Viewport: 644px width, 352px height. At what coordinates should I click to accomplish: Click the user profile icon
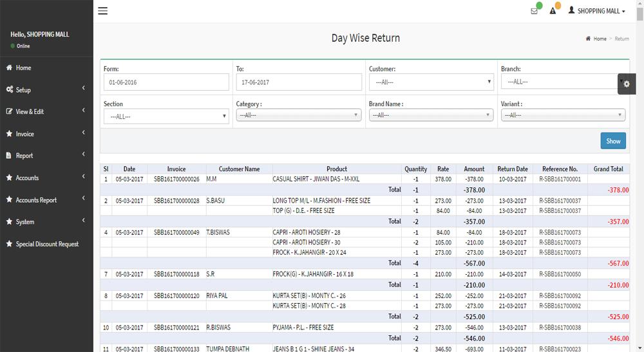coord(571,10)
